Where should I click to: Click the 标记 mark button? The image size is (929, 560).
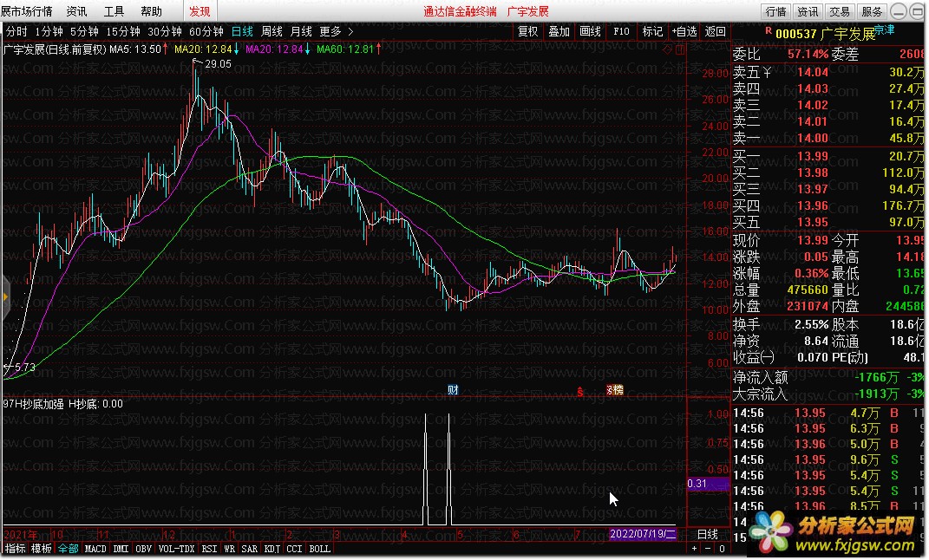pyautogui.click(x=653, y=31)
